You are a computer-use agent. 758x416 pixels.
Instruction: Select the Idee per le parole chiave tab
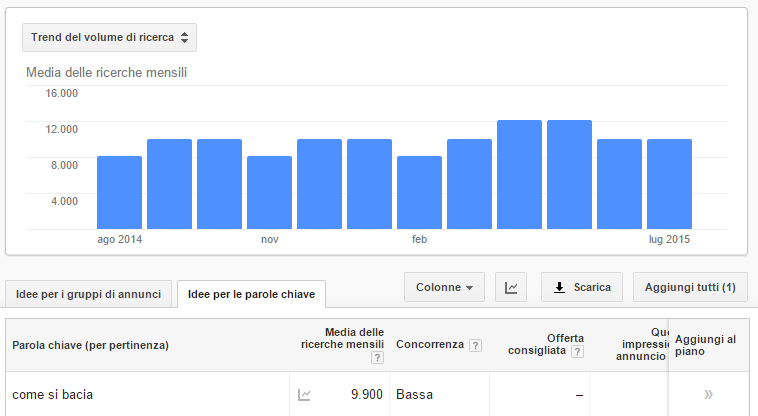[251, 294]
